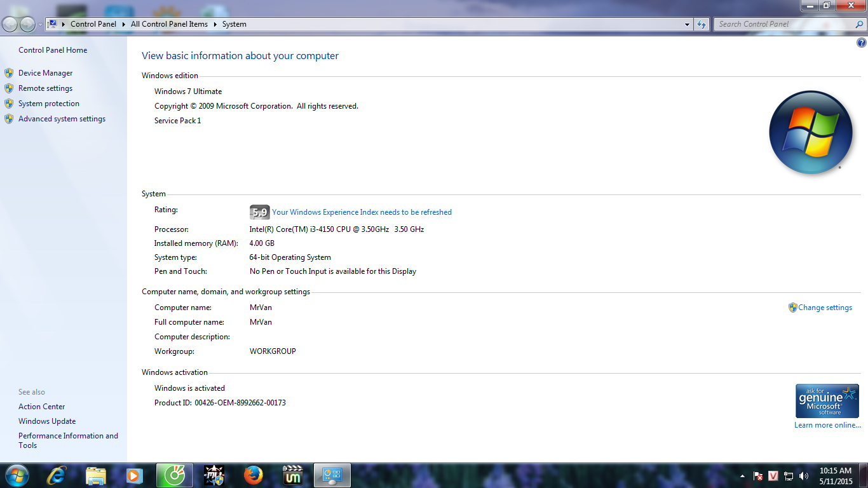Open Device Manager from the sidebar
Screen dimensions: 868x488
[45, 73]
